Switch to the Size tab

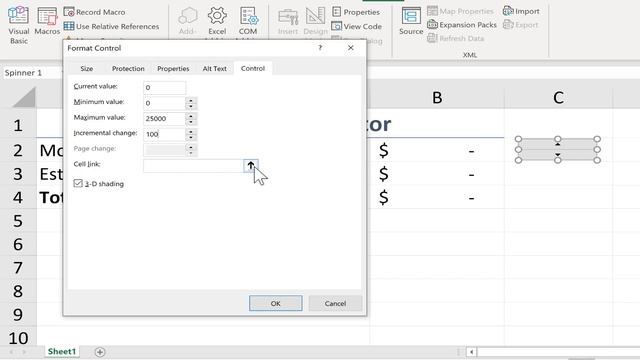click(87, 68)
